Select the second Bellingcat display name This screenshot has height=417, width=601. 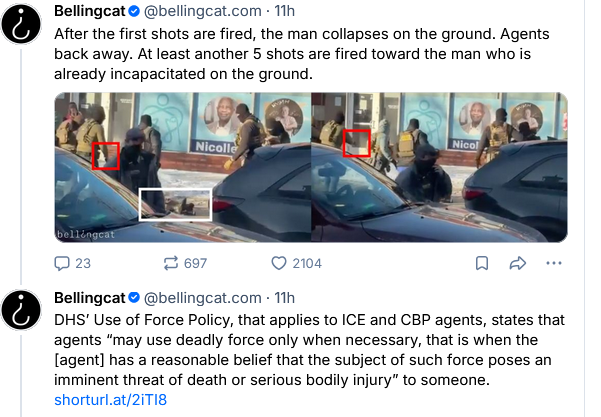[x=90, y=298]
